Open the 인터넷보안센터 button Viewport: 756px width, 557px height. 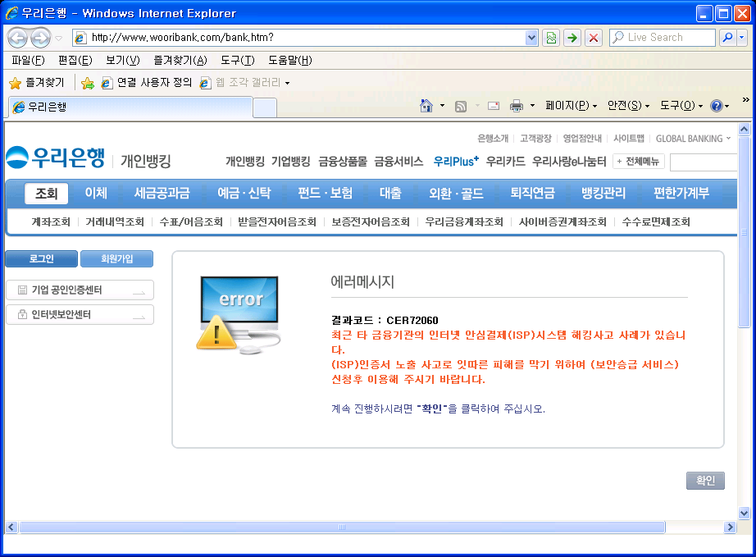point(80,314)
